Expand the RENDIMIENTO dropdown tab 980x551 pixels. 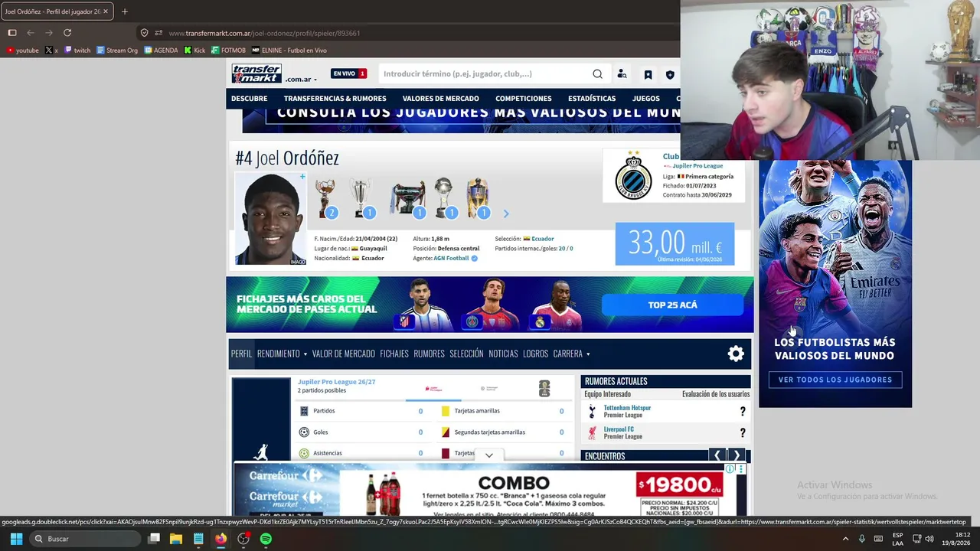[x=282, y=354]
